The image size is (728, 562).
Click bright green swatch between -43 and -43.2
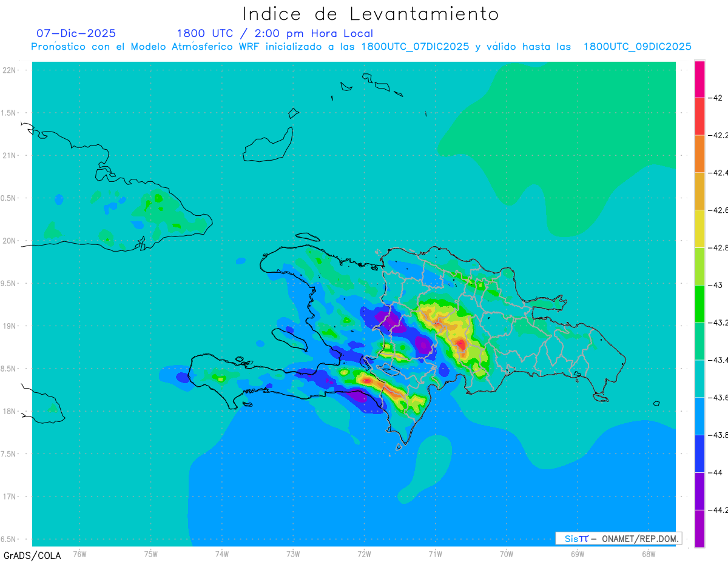[x=699, y=304]
